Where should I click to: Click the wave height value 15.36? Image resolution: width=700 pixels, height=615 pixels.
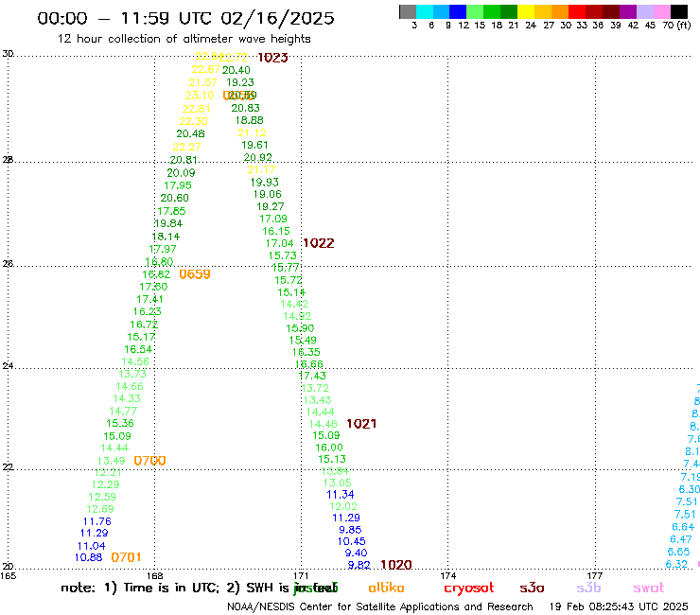coord(120,423)
